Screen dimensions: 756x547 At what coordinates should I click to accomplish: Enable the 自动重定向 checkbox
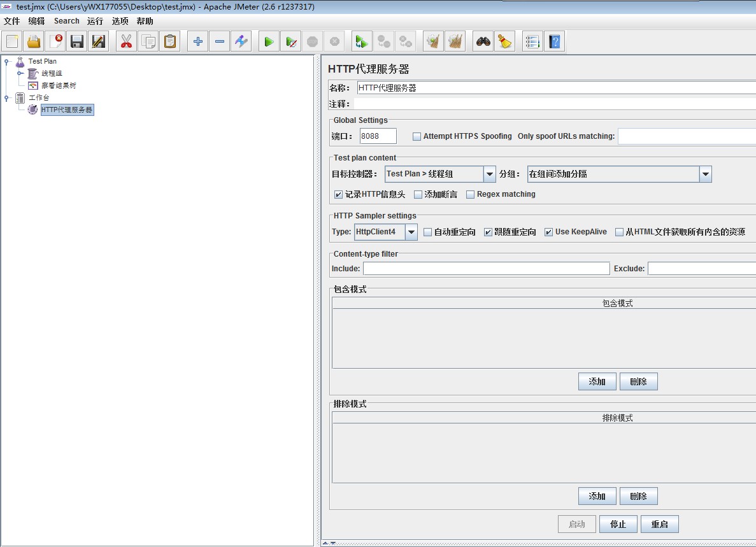[x=427, y=232]
